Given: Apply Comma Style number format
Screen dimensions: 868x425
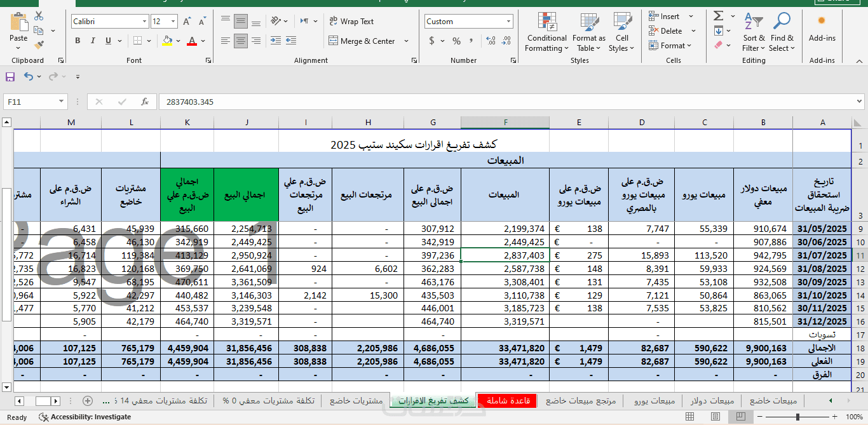Looking at the screenshot, I should pyautogui.click(x=471, y=41).
